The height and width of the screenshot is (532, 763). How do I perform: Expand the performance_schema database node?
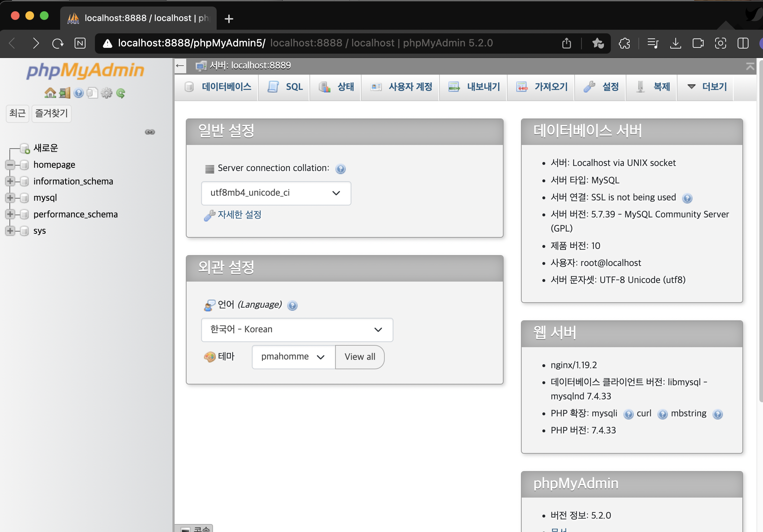point(10,214)
